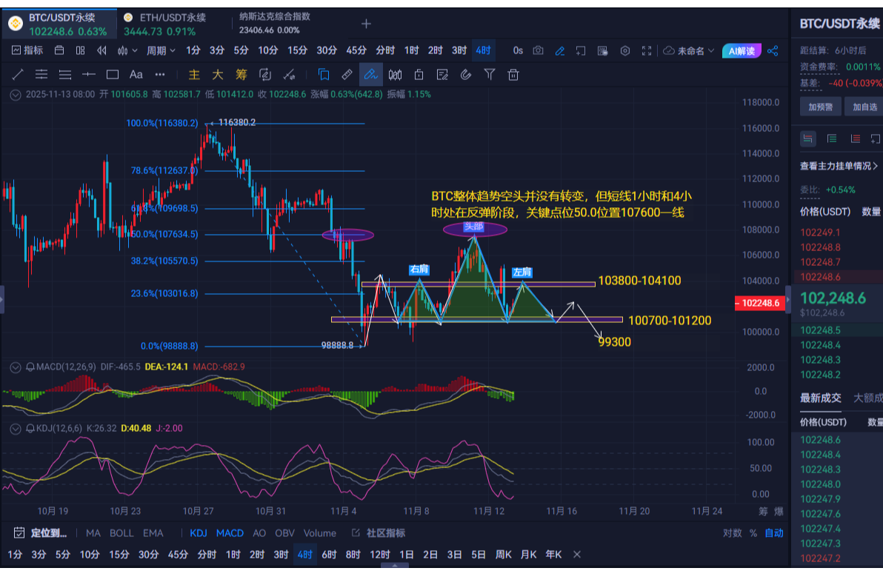Open the 查看主力挂单情况 link
Image resolution: width=883 pixels, height=588 pixels.
coord(837,165)
